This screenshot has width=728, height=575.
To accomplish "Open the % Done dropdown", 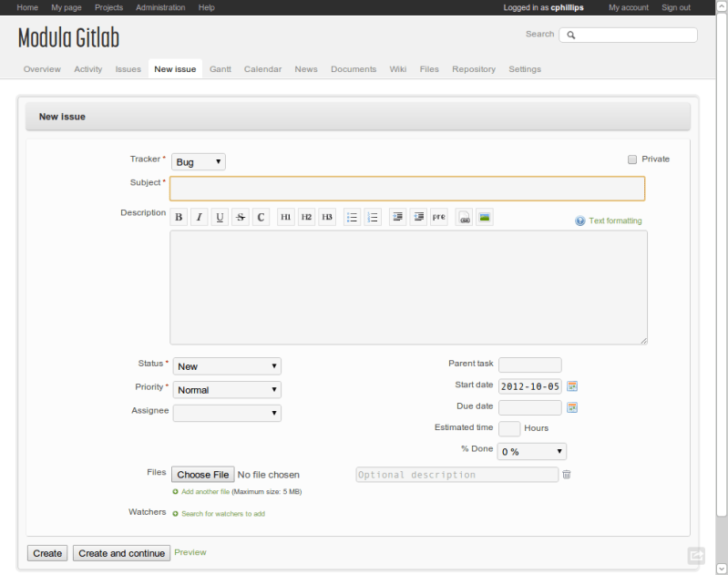I will click(531, 451).
